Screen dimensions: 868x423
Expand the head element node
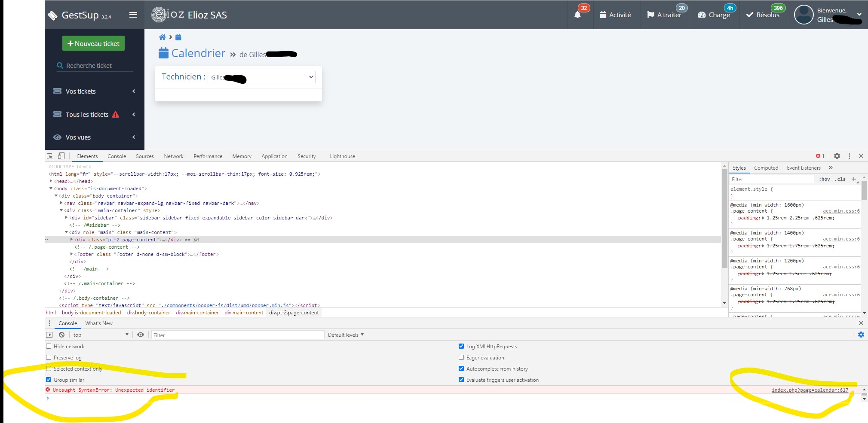point(51,181)
